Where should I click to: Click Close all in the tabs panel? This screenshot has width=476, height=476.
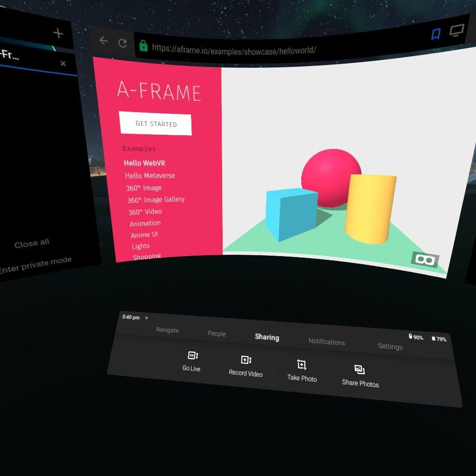32,244
